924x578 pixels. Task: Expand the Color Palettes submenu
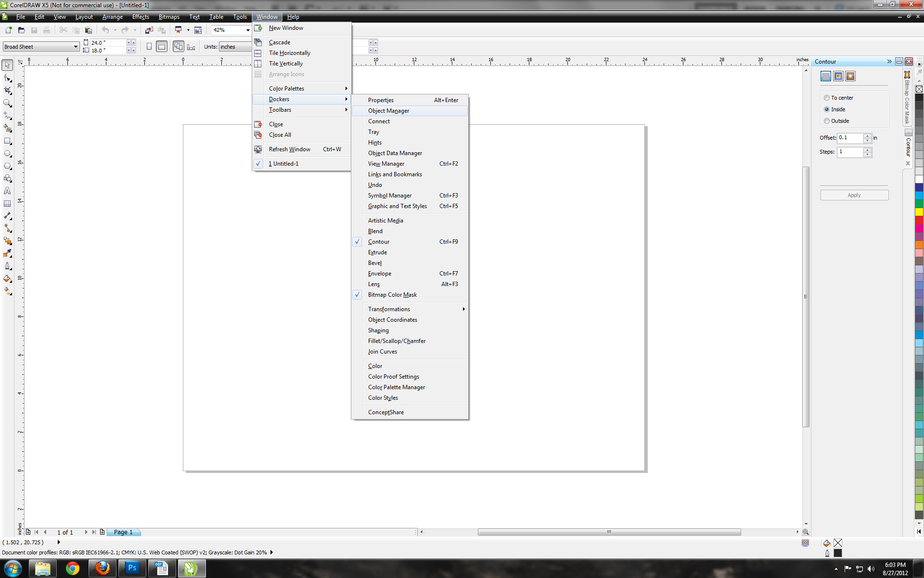[302, 89]
